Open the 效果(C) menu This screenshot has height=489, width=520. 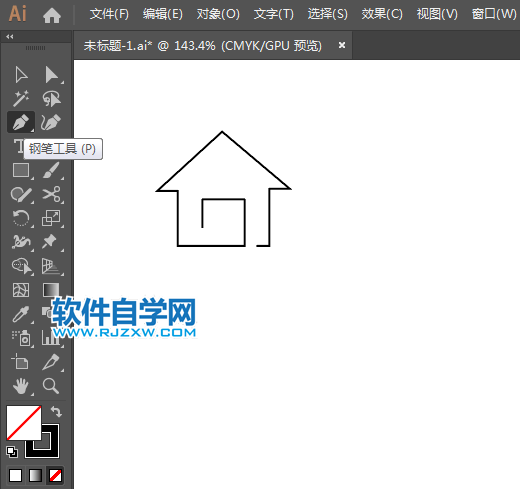tap(382, 14)
